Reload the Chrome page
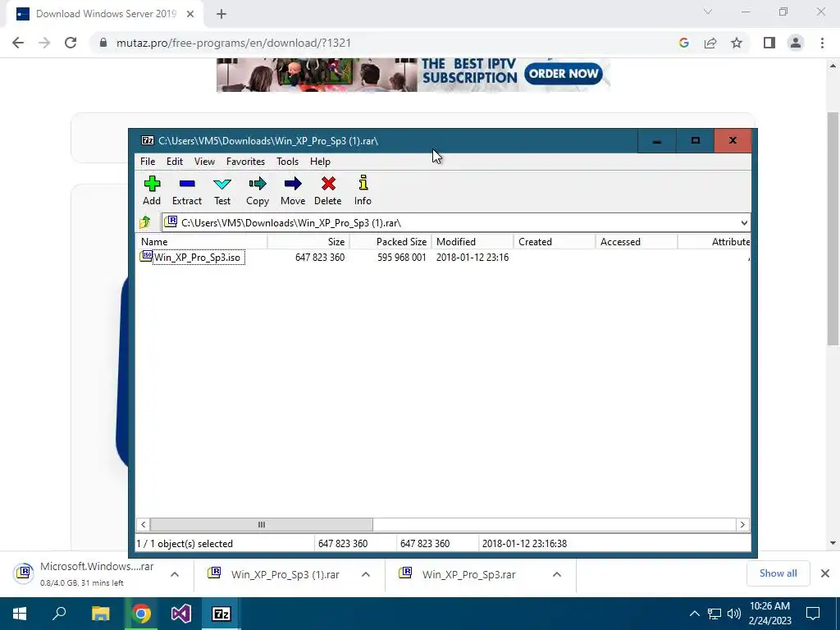Image resolution: width=840 pixels, height=630 pixels. point(71,43)
